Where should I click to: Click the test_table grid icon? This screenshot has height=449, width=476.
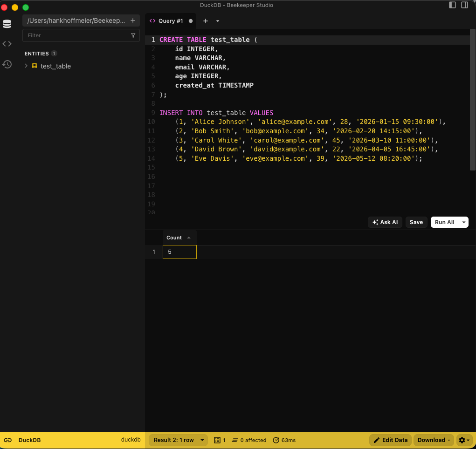click(34, 66)
